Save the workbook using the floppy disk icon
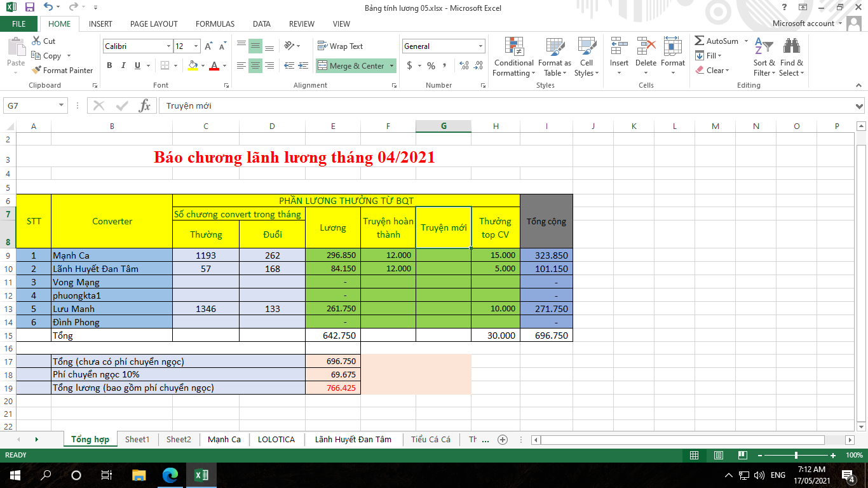This screenshot has width=868, height=488. click(30, 8)
